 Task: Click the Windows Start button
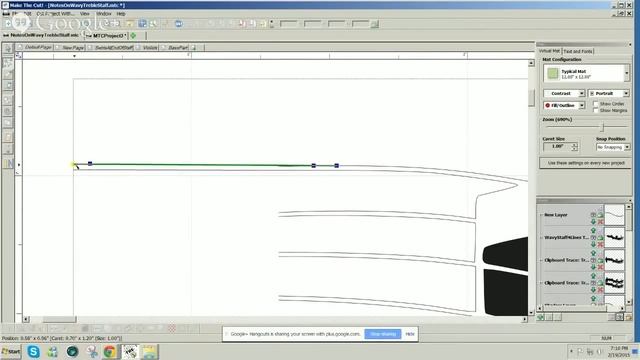[x=11, y=351]
